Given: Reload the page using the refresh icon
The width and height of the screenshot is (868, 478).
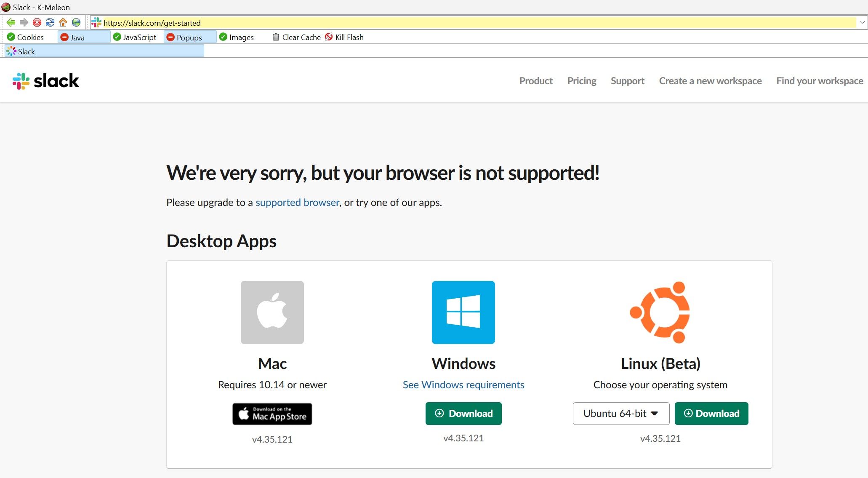Looking at the screenshot, I should 50,22.
